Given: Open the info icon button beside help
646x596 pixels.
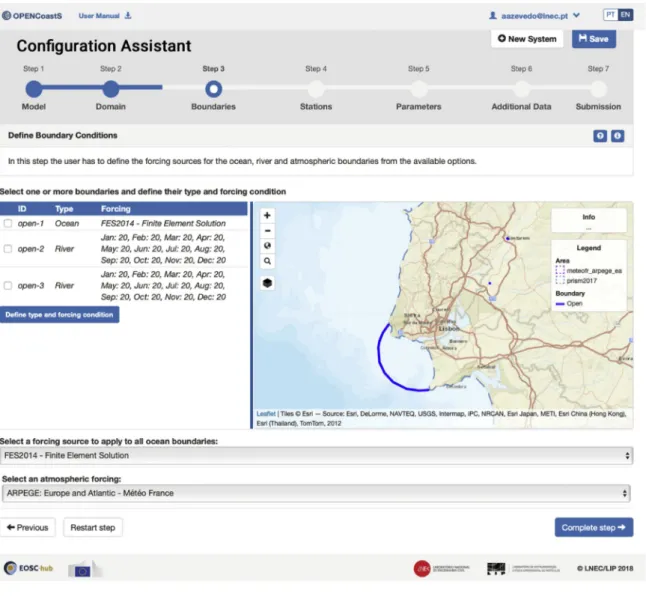Looking at the screenshot, I should click(x=617, y=136).
